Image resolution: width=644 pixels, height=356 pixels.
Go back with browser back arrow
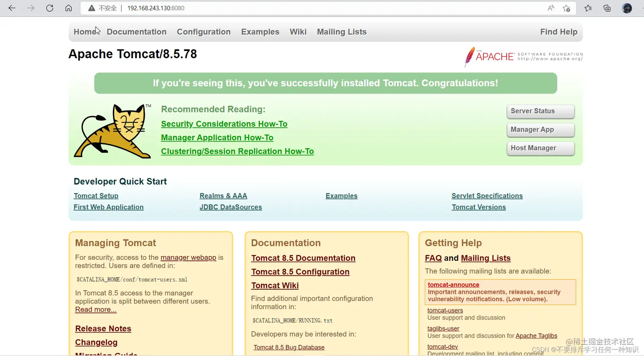pos(12,8)
